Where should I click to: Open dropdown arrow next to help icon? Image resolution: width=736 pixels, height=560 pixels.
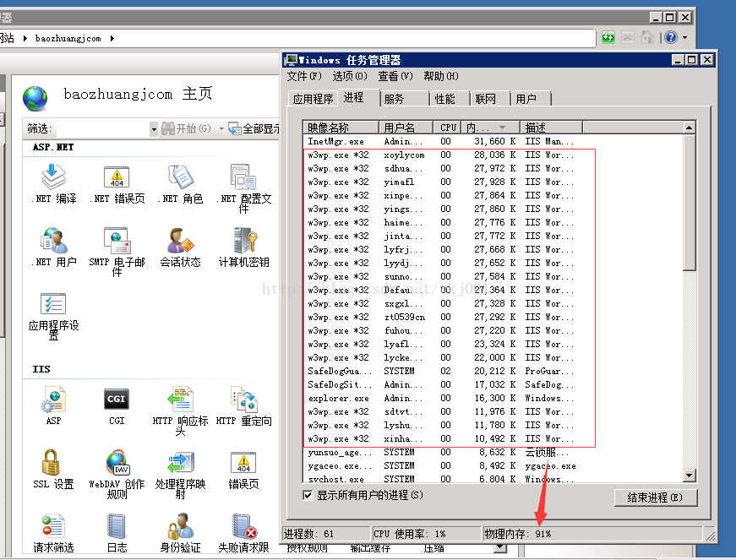(684, 37)
